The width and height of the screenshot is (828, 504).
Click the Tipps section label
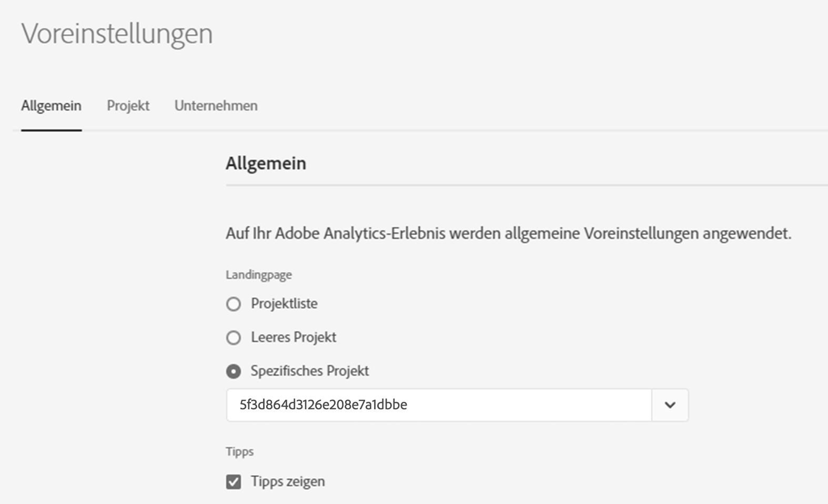point(240,451)
